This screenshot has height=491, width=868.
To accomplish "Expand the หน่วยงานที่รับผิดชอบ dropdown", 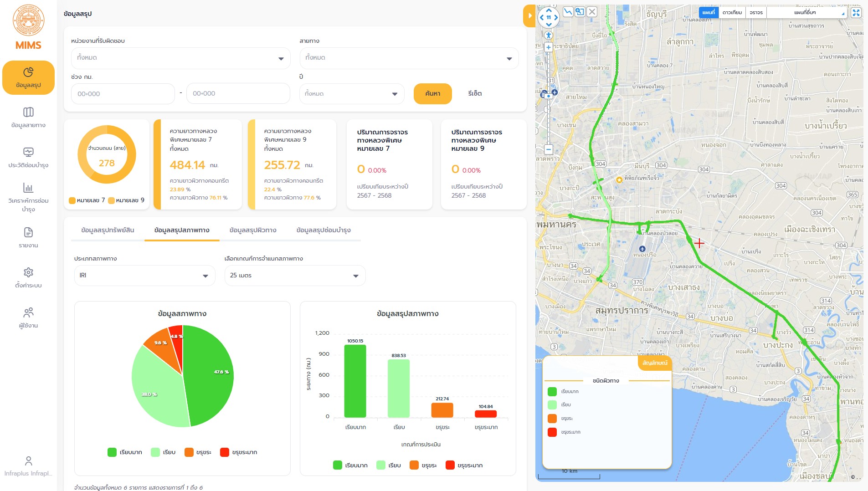I will [x=180, y=58].
